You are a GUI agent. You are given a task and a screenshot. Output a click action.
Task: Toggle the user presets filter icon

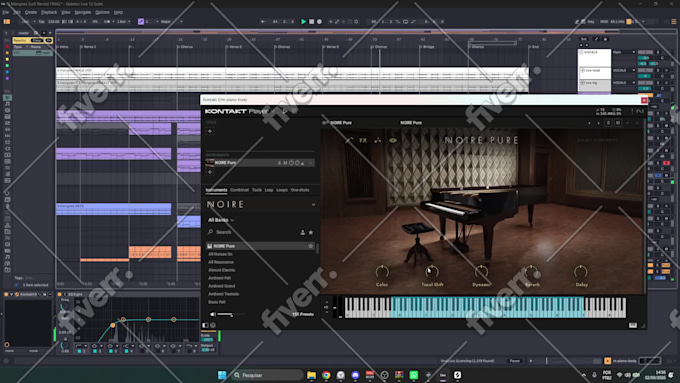point(303,232)
